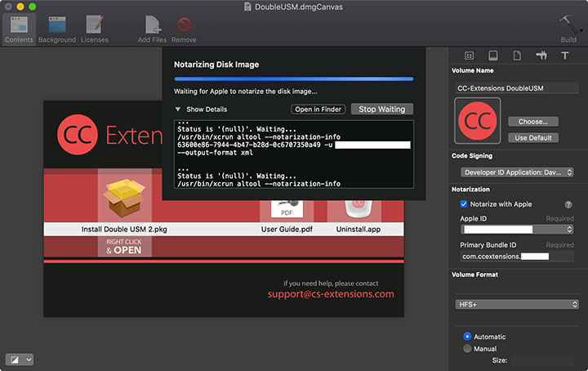Screen dimensions: 588x371
Task: Click the Install Double USM 2.pkg label
Action: tap(124, 229)
